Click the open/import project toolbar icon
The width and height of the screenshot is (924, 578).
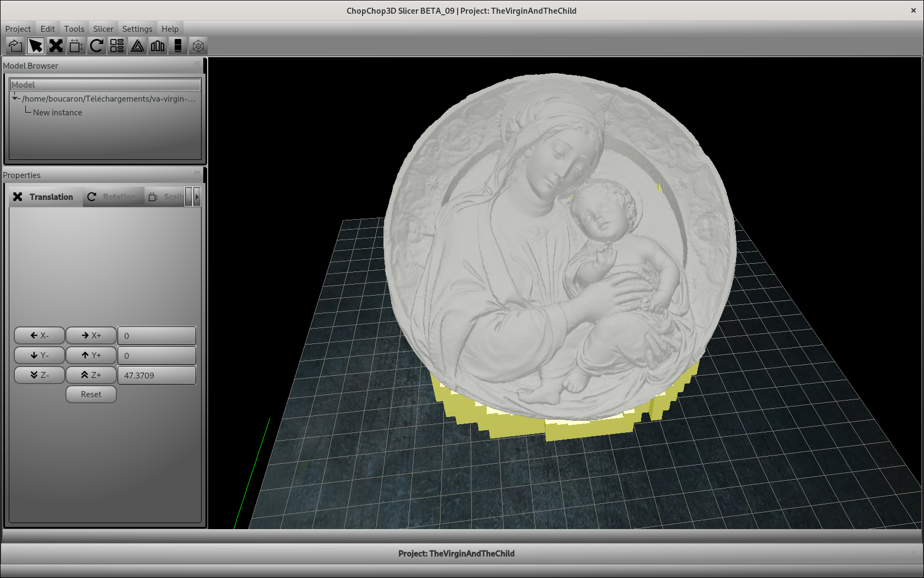coord(15,46)
